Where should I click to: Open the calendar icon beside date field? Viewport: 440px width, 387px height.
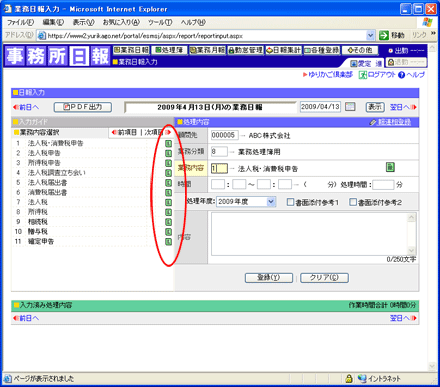pos(350,107)
